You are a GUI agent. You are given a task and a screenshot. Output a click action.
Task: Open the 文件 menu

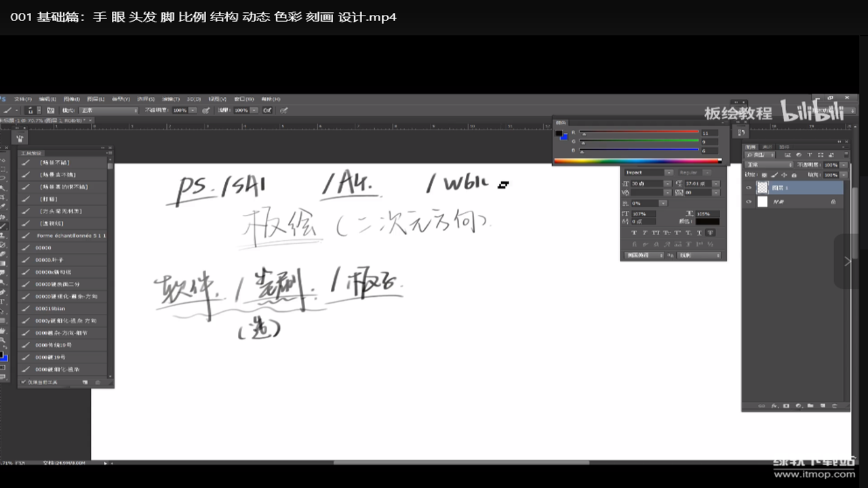(23, 99)
